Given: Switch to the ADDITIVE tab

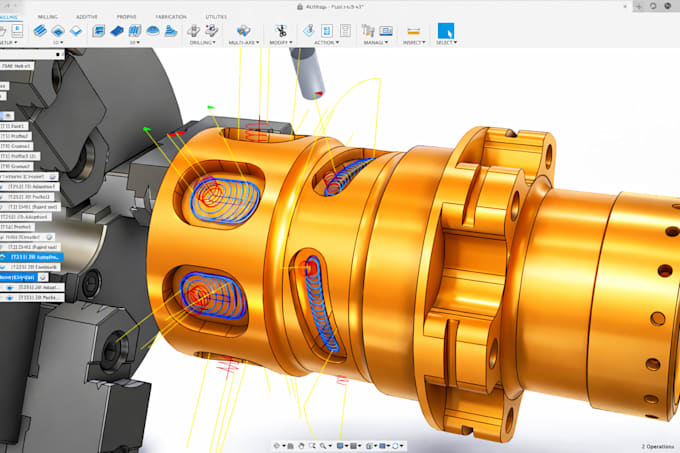Looking at the screenshot, I should pyautogui.click(x=87, y=16).
